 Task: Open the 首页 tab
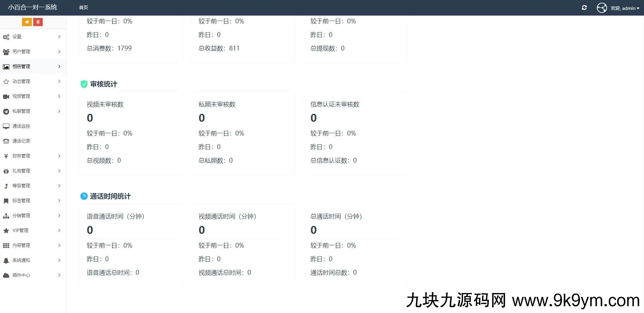[83, 7]
